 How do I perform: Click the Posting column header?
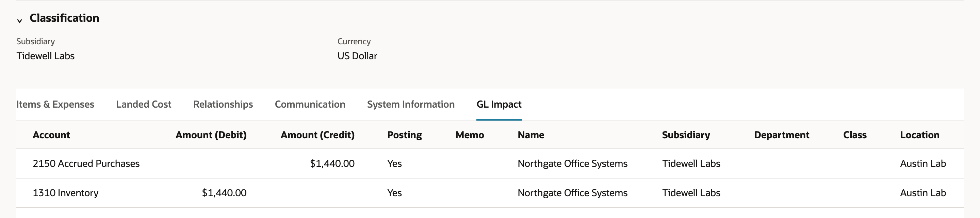404,135
